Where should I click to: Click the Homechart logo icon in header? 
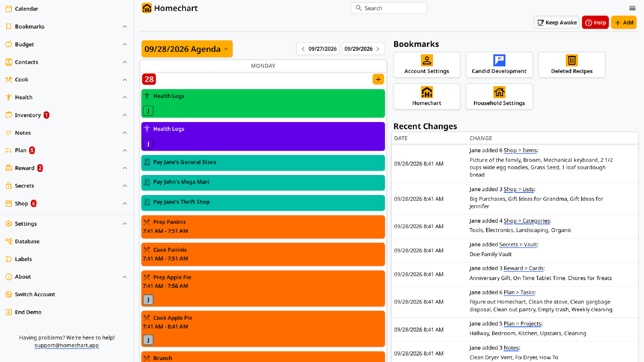pos(147,8)
